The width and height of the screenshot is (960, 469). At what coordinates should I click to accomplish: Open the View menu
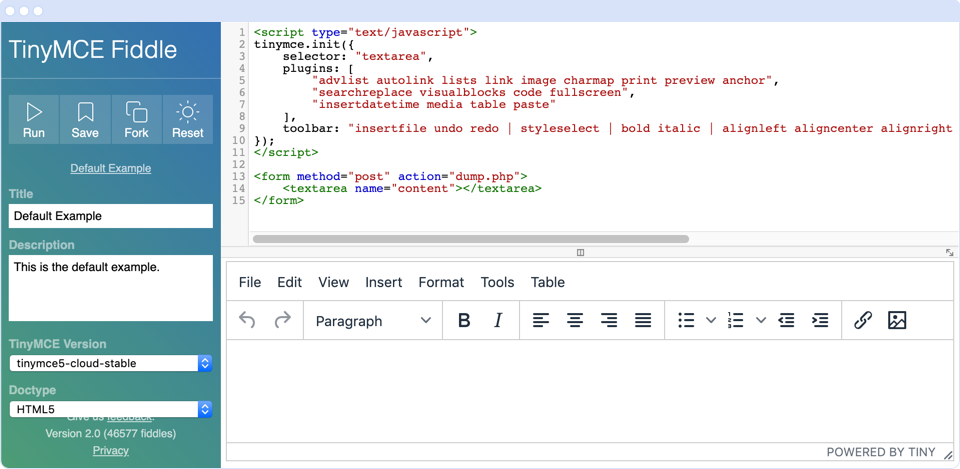(x=334, y=282)
